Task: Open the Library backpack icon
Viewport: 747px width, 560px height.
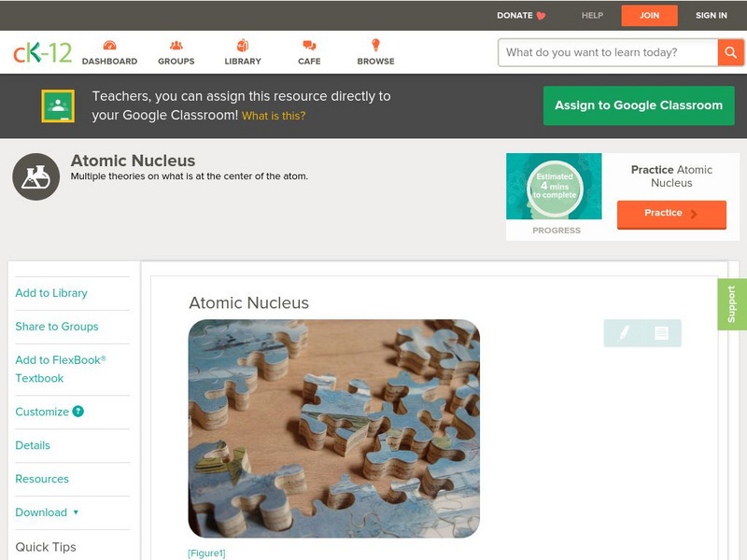Action: 243,45
